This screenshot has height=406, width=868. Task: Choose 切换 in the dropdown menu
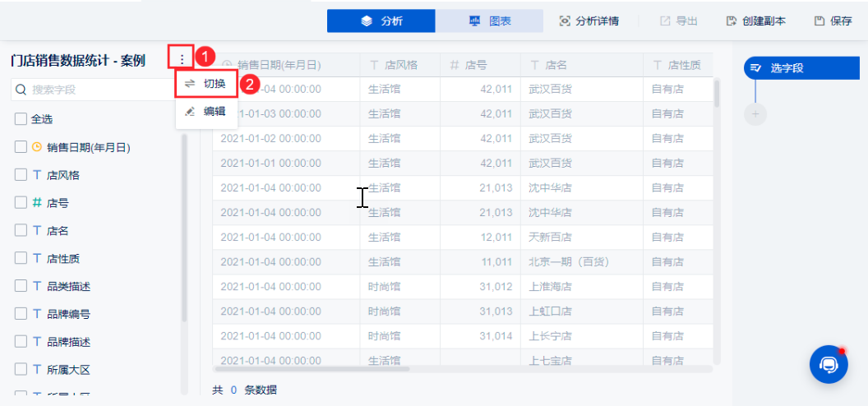[206, 84]
